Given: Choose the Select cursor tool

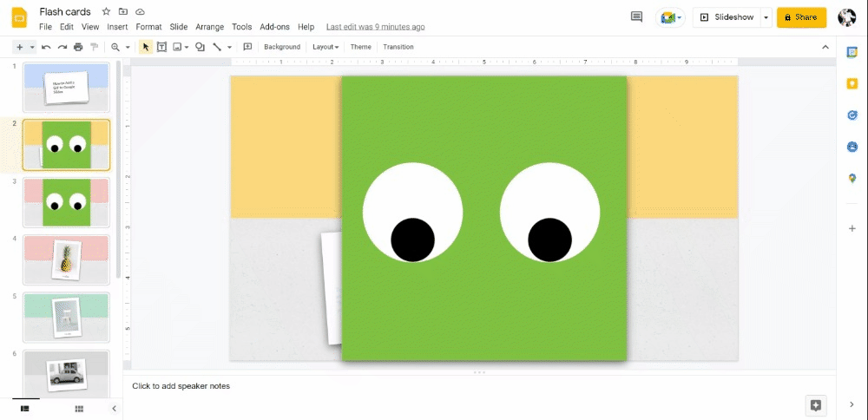Looking at the screenshot, I should point(146,47).
